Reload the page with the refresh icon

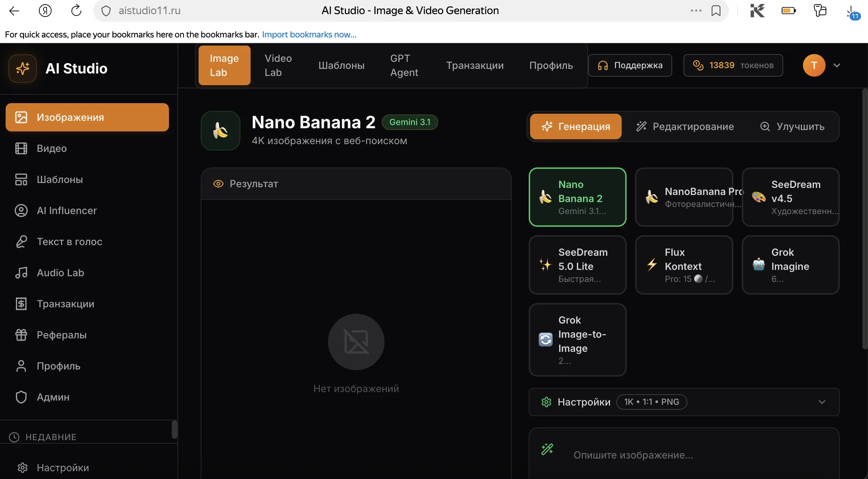coord(76,10)
